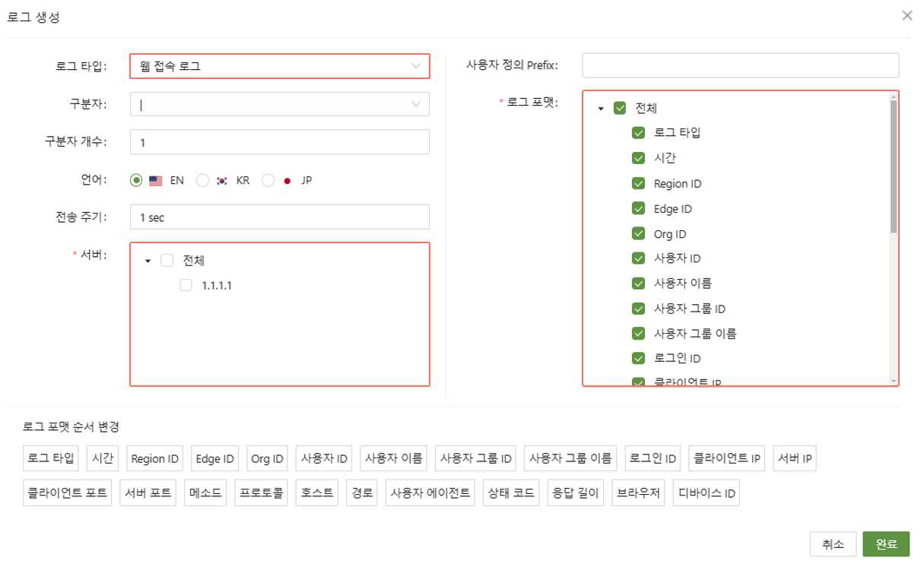The image size is (924, 567).
Task: Close the 로그 생성 dialog with X
Action: [907, 15]
